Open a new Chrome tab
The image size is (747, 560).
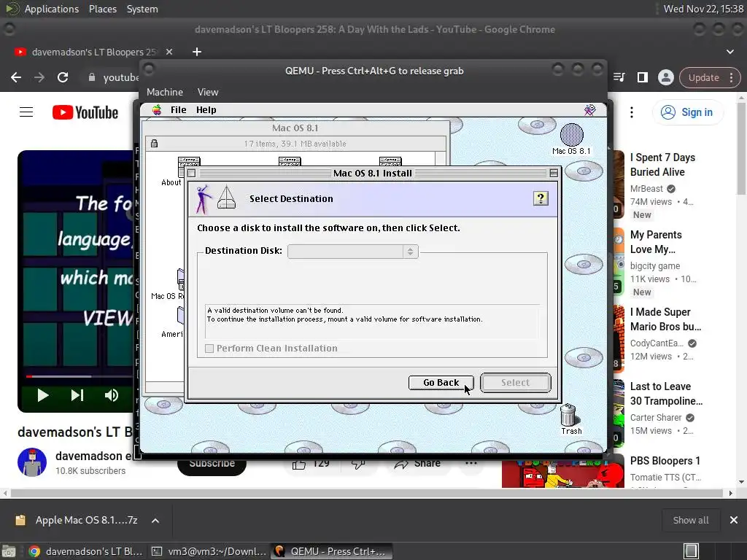[197, 52]
